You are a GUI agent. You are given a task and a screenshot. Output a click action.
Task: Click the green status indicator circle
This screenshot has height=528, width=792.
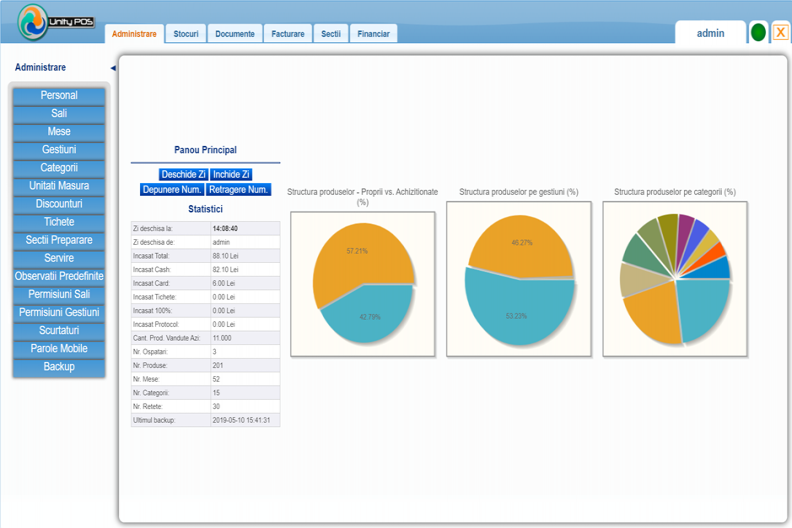758,33
